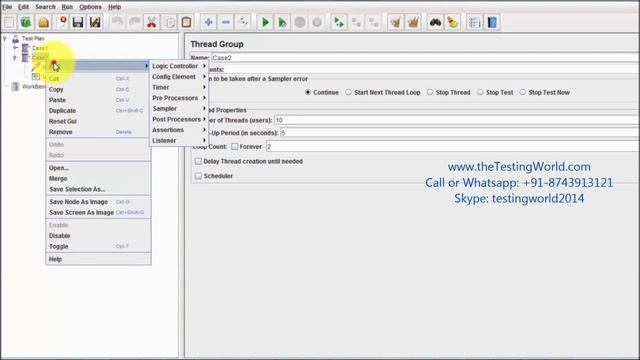640x360 pixels.
Task: Select the Stop Thread radio button
Action: pos(430,93)
